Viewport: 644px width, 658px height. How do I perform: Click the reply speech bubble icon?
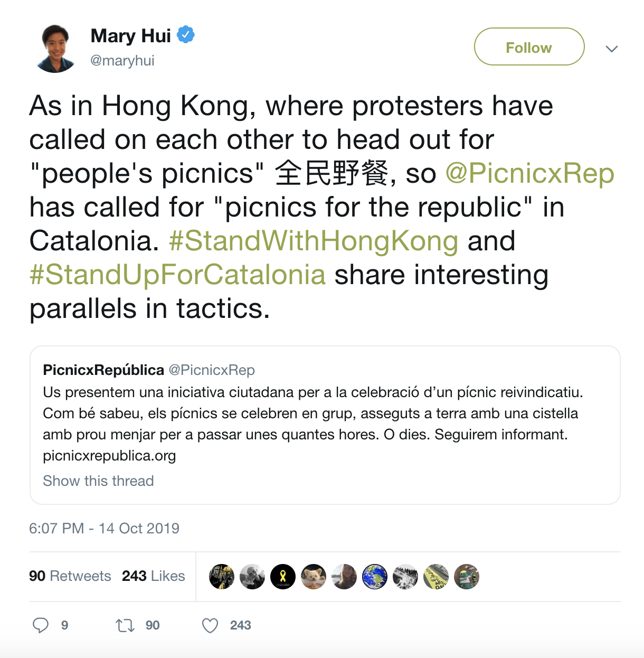click(x=41, y=626)
